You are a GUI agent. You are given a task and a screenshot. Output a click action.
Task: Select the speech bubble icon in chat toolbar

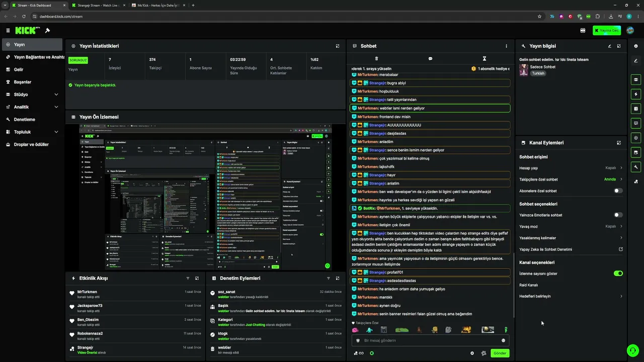click(x=430, y=59)
